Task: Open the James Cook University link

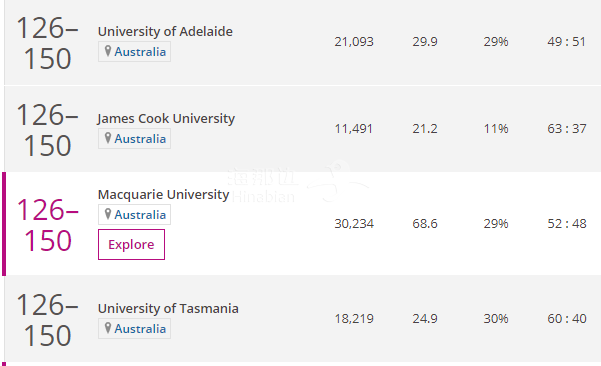Action: [x=166, y=118]
